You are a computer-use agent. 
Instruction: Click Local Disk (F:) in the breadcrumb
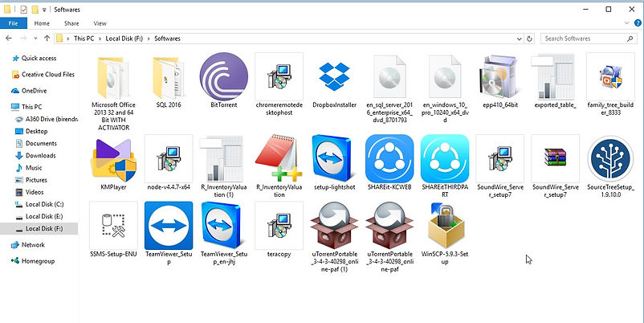tap(124, 39)
